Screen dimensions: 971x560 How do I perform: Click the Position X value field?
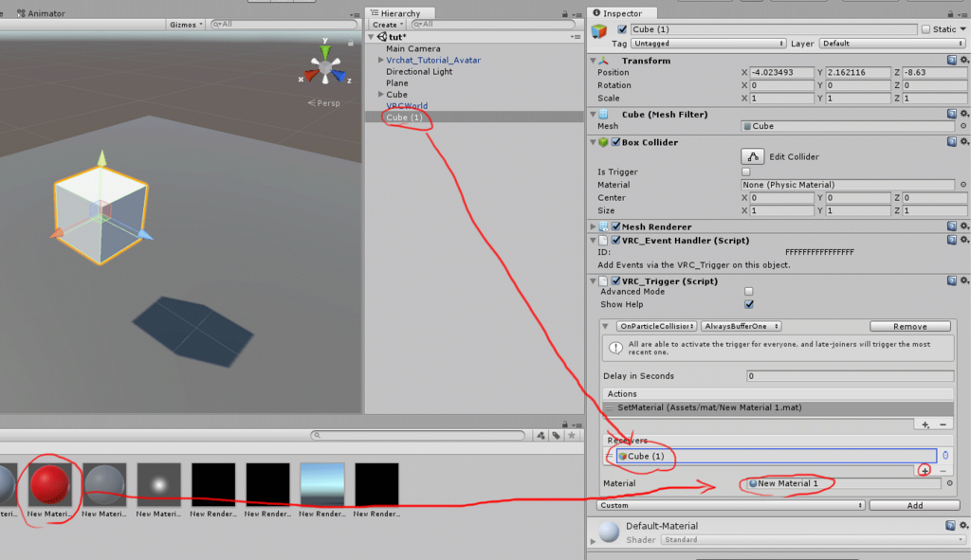(x=781, y=72)
